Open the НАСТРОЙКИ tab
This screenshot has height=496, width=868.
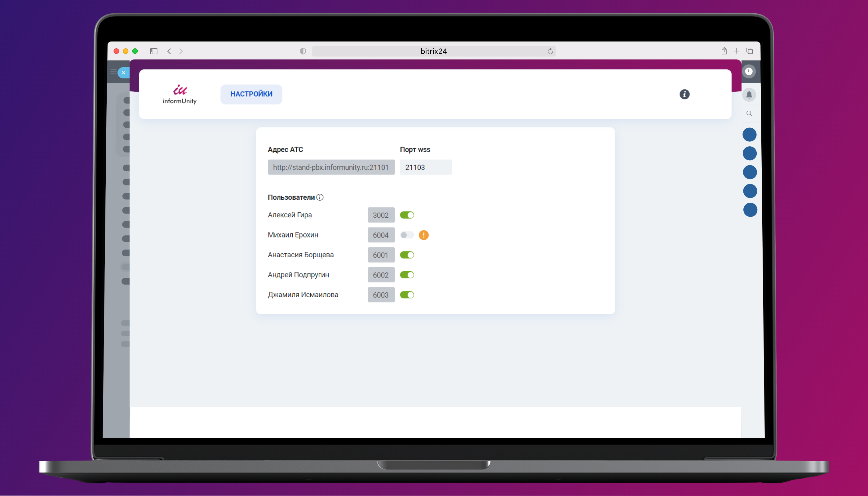(x=251, y=94)
